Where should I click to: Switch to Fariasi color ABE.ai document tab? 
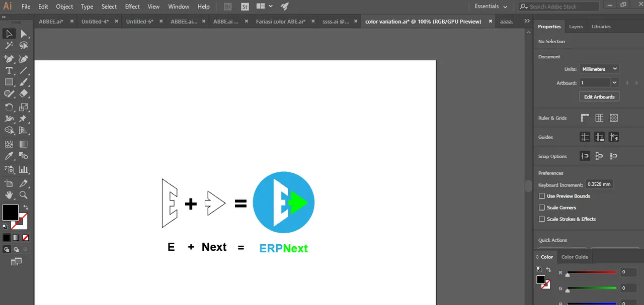point(281,22)
